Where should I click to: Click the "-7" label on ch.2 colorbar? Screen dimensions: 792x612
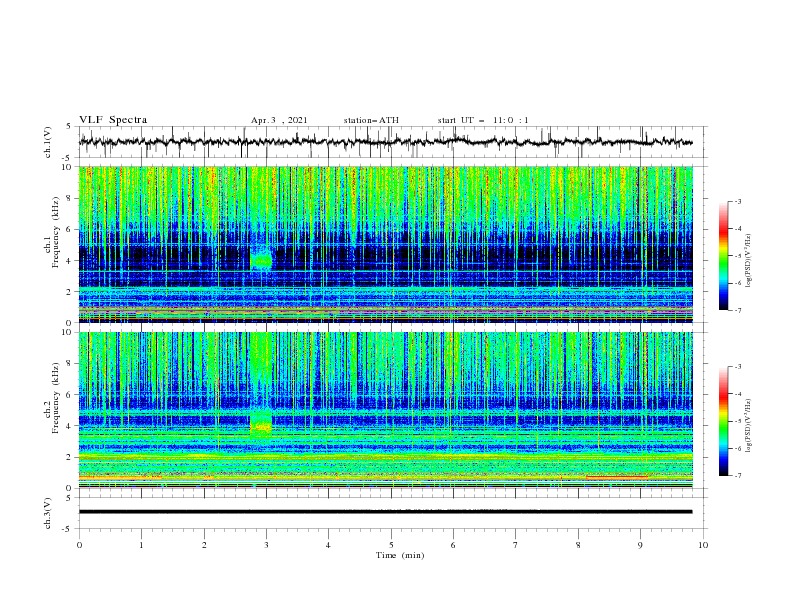click(737, 476)
